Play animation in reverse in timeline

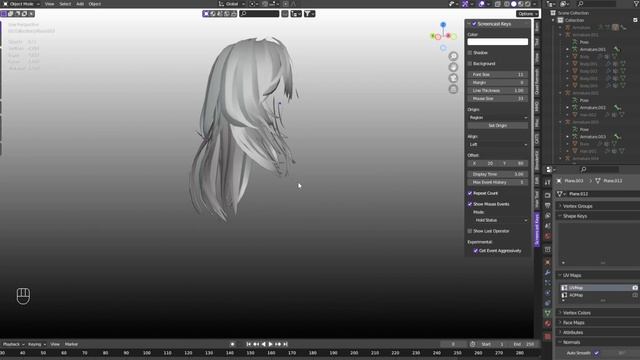click(x=264, y=344)
